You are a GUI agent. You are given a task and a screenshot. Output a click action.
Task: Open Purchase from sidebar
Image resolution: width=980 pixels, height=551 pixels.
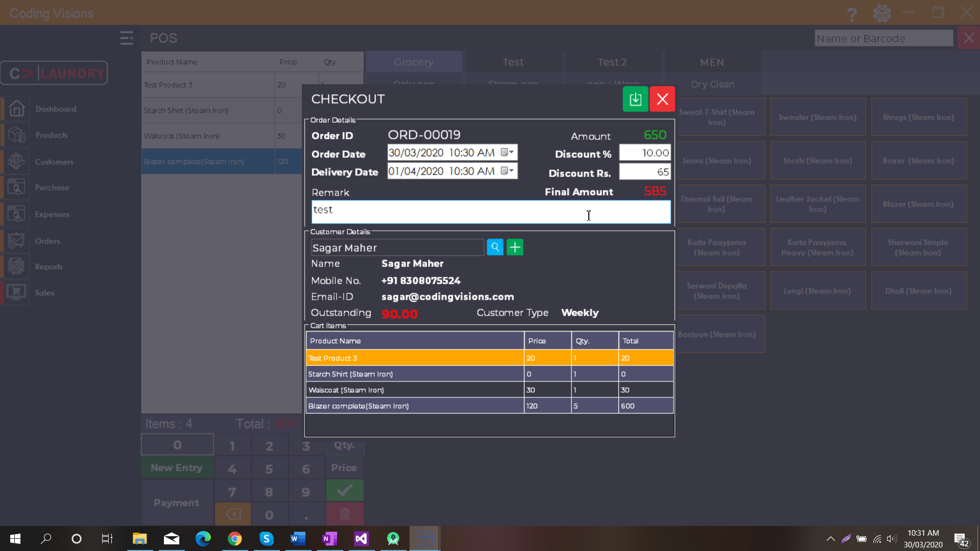52,187
